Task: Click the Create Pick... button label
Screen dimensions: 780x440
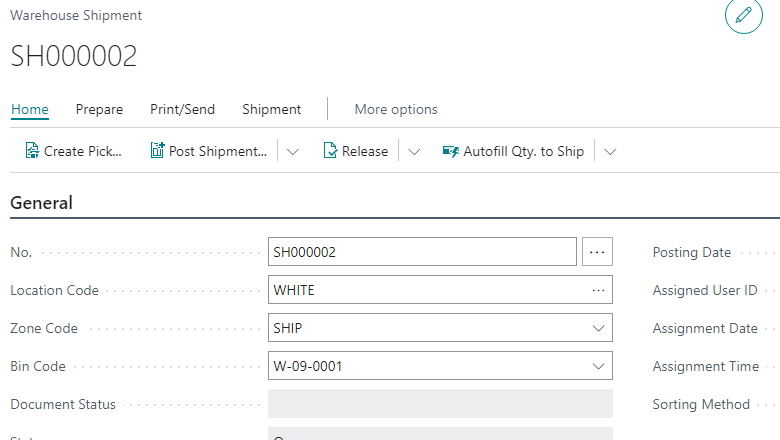Action: point(83,151)
